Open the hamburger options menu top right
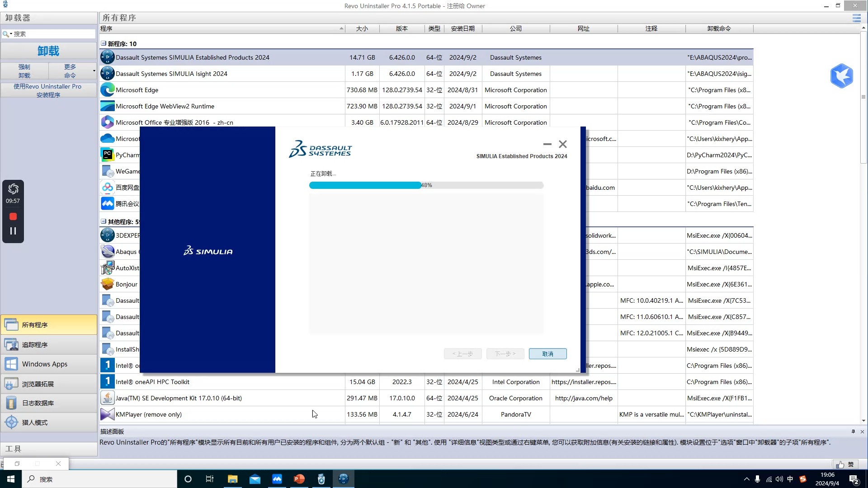 click(x=856, y=18)
